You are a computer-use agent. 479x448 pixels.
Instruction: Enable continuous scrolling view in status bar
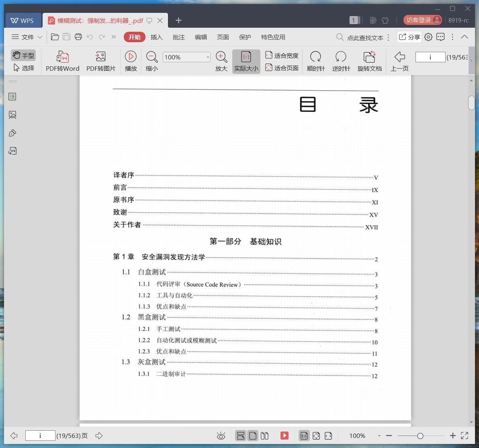241,436
